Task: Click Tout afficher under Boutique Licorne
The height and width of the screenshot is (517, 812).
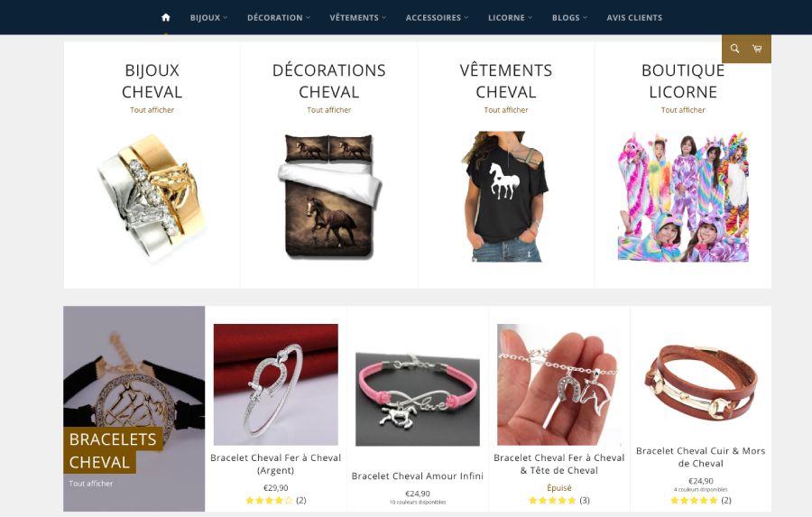Action: point(683,110)
